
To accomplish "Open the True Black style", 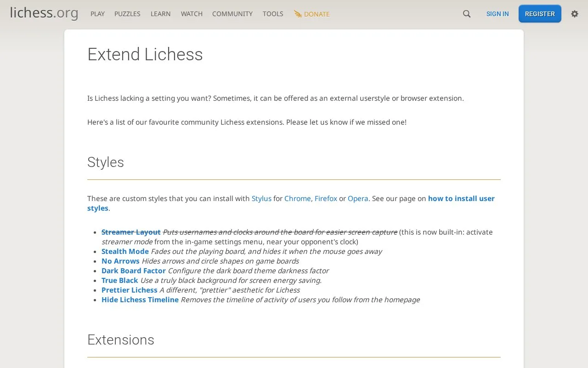I will click(120, 281).
